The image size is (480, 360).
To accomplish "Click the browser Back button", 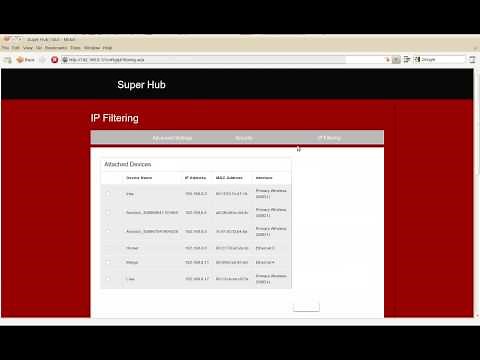I will tap(25, 60).
